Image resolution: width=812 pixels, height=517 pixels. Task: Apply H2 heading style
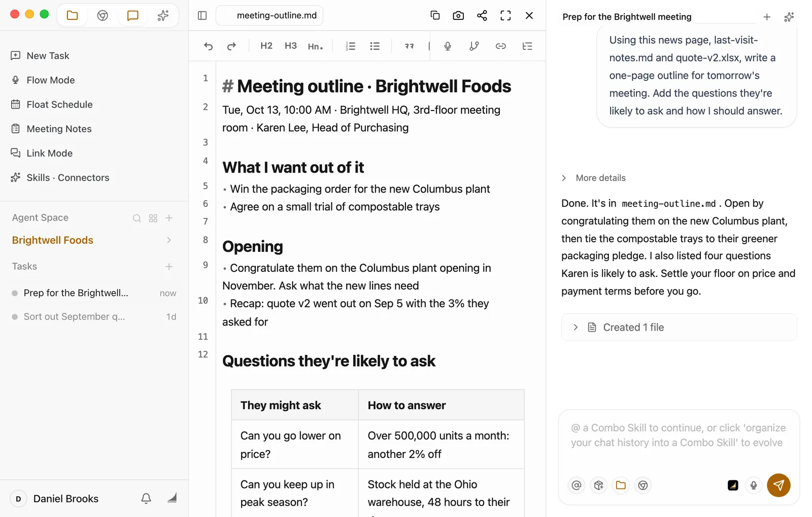pos(266,46)
